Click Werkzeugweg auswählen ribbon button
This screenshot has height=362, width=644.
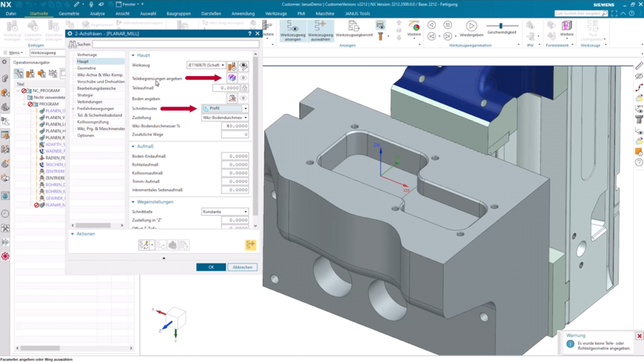(x=321, y=30)
